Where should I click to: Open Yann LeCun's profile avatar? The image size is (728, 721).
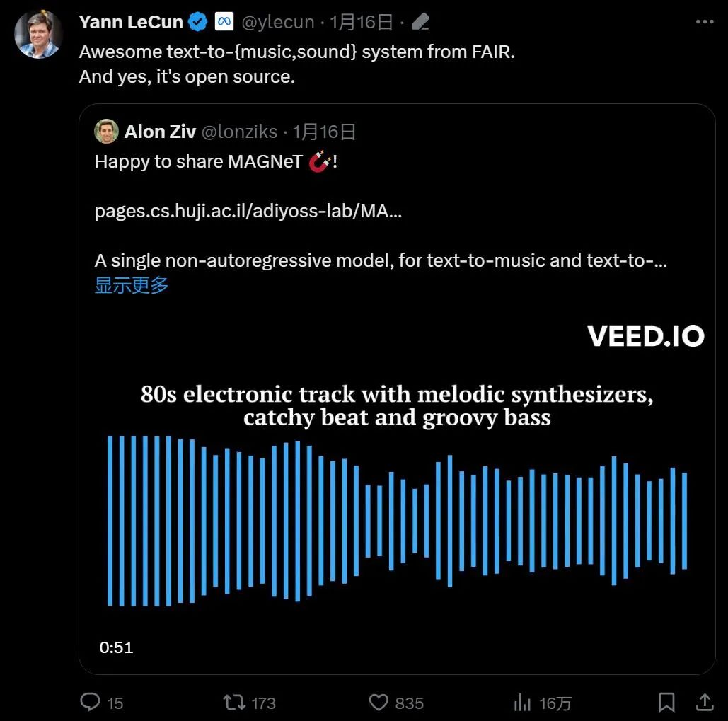coord(38,34)
